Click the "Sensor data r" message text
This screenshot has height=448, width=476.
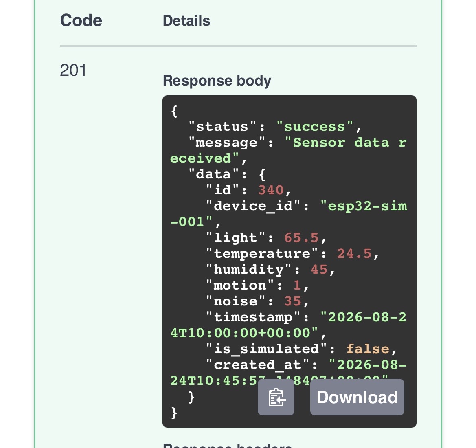click(x=346, y=143)
